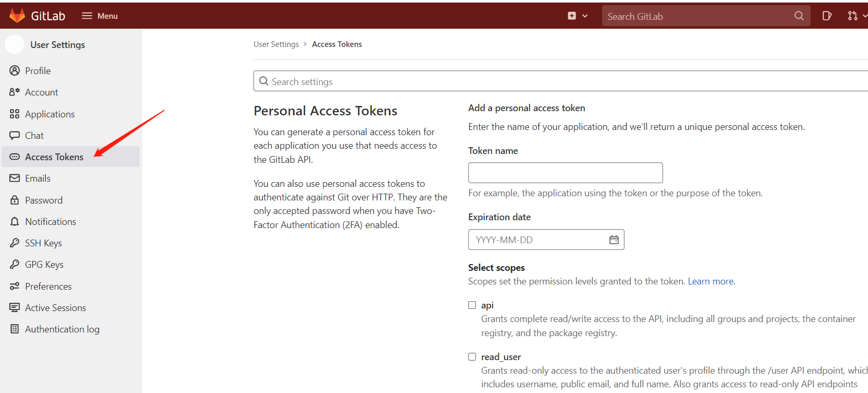Image resolution: width=868 pixels, height=393 pixels.
Task: Open the Applications sidebar icon
Action: coord(15,114)
